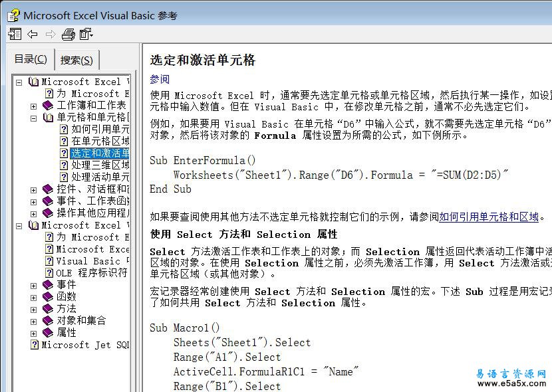Click the book icon beside 事件、工作表函数
The width and height of the screenshot is (552, 392).
pyautogui.click(x=48, y=201)
